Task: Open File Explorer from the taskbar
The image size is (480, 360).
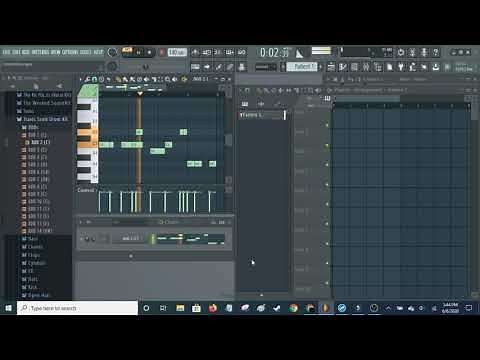Action: click(x=180, y=308)
